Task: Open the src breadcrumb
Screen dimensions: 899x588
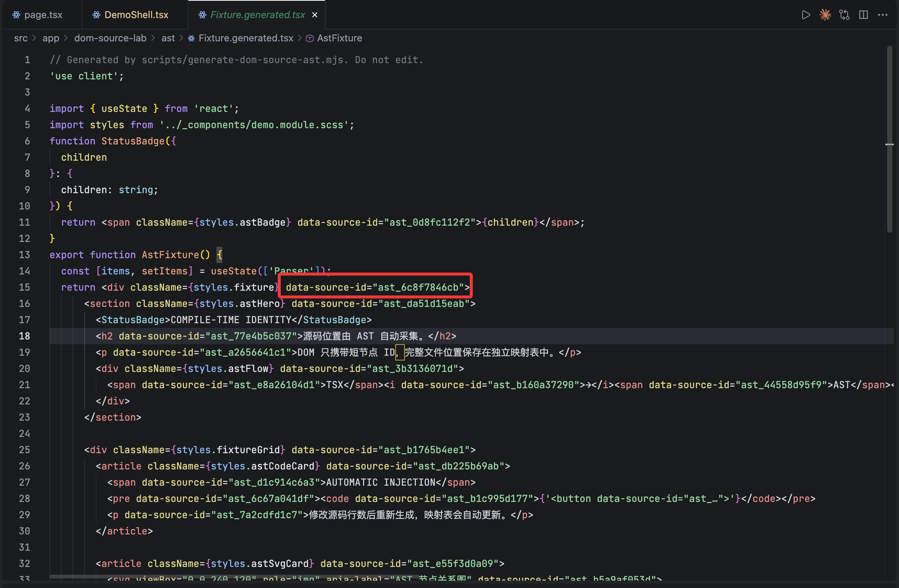Action: click(21, 38)
